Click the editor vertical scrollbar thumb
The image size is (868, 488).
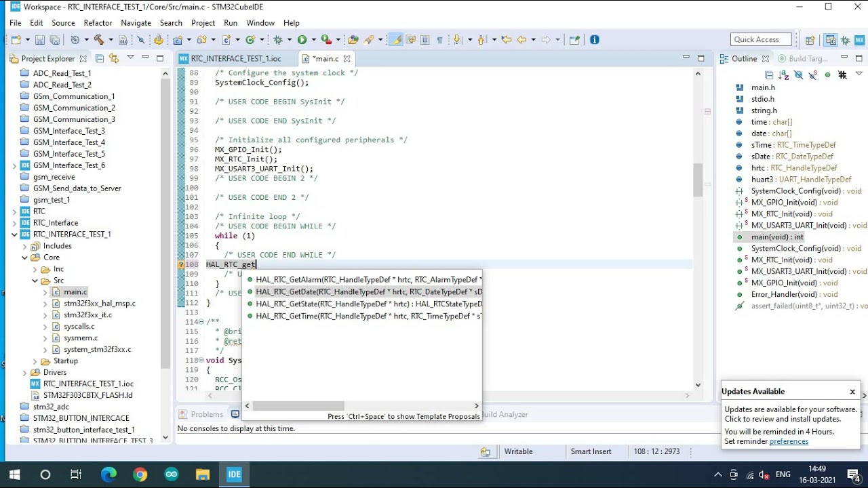(698, 180)
